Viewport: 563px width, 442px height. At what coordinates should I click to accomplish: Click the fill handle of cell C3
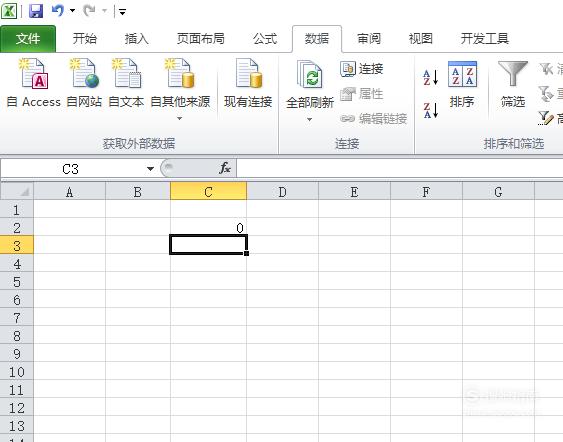[246, 253]
